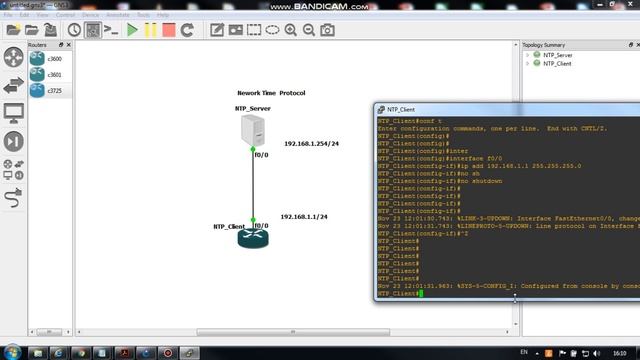Select c3725 router in Routers panel

coord(50,91)
